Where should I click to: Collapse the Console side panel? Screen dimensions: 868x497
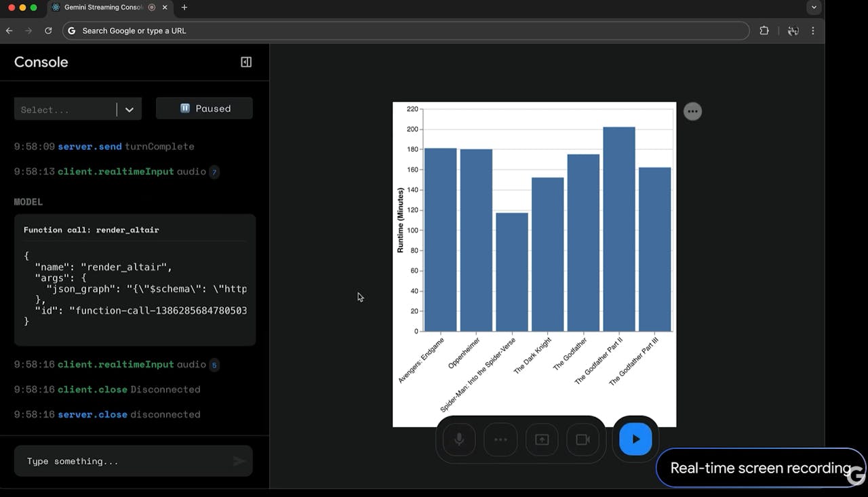point(246,62)
